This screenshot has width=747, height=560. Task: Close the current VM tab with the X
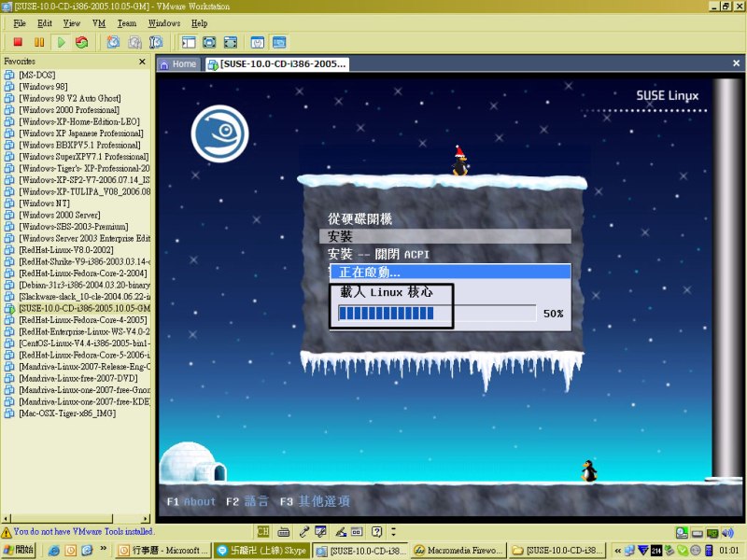tap(736, 63)
